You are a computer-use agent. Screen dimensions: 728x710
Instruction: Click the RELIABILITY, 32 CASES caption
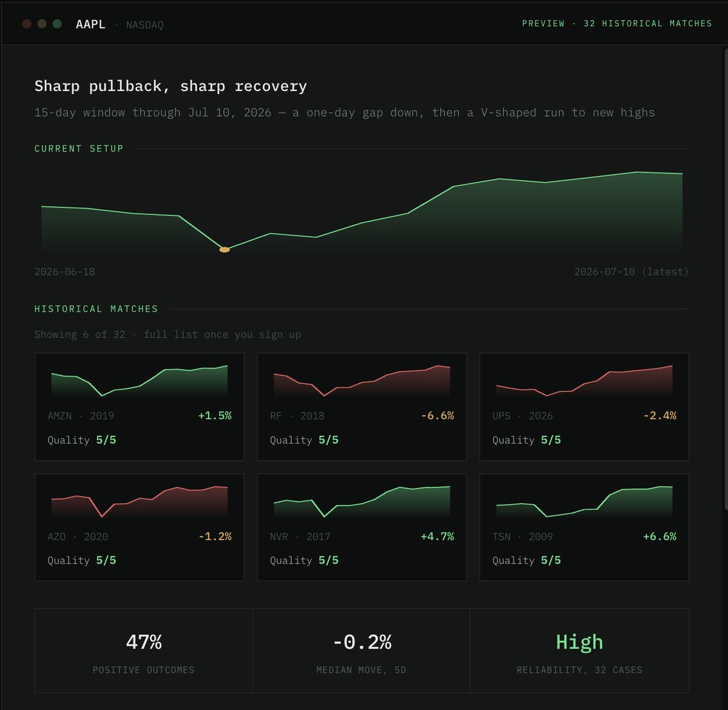click(579, 670)
